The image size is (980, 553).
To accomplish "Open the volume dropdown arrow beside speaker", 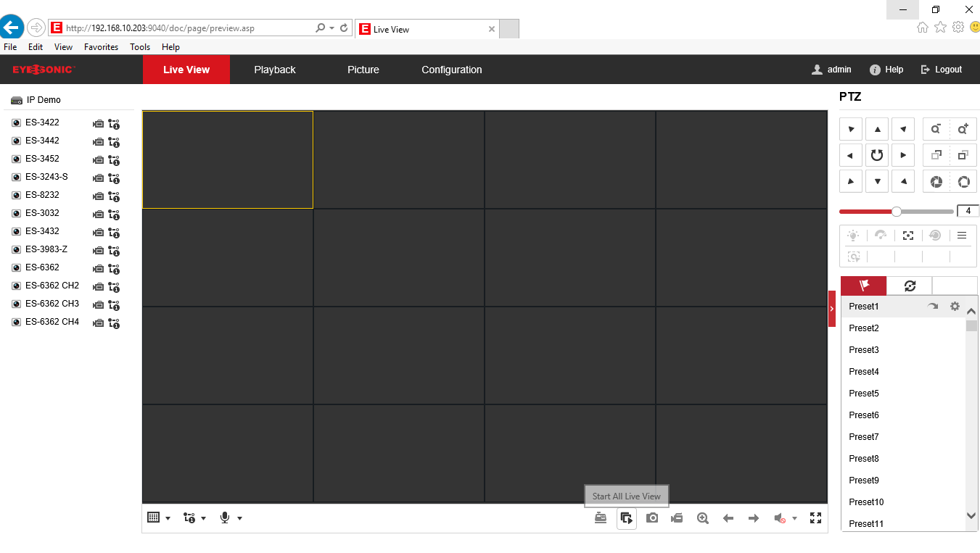I will point(794,518).
